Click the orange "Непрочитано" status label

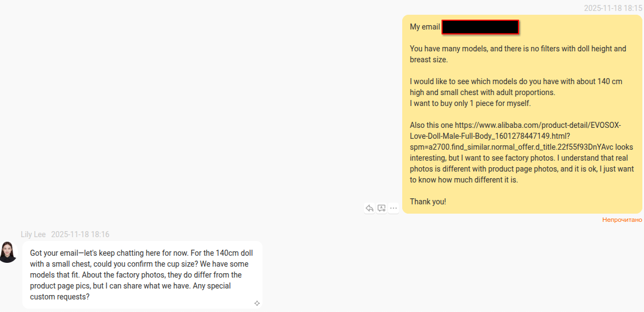(622, 220)
